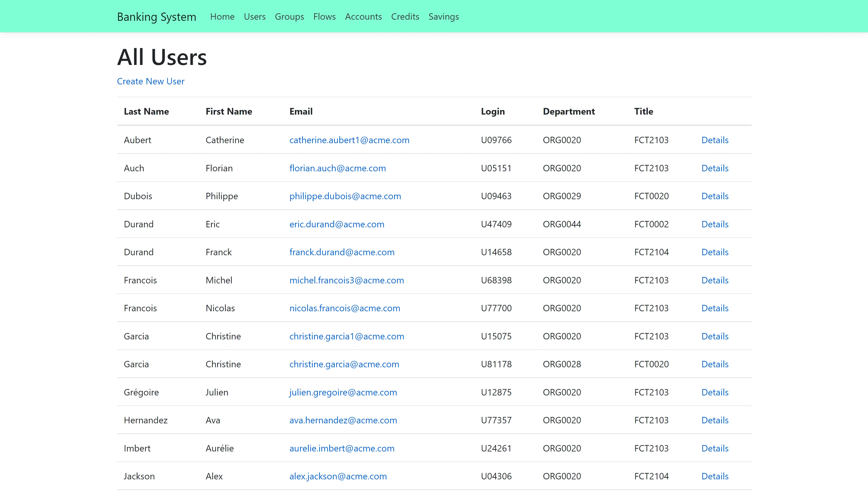Select last name cell Aubert

click(137, 140)
